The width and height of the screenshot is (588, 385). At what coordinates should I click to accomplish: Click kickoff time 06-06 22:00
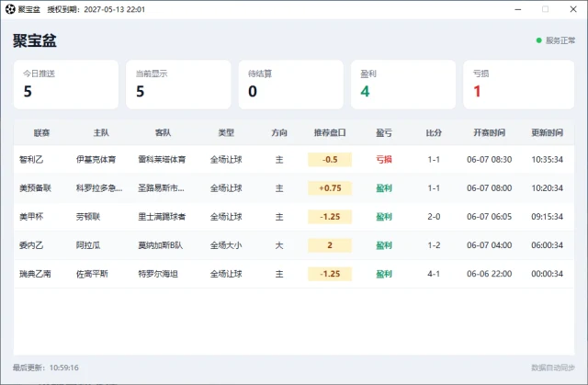pos(489,274)
